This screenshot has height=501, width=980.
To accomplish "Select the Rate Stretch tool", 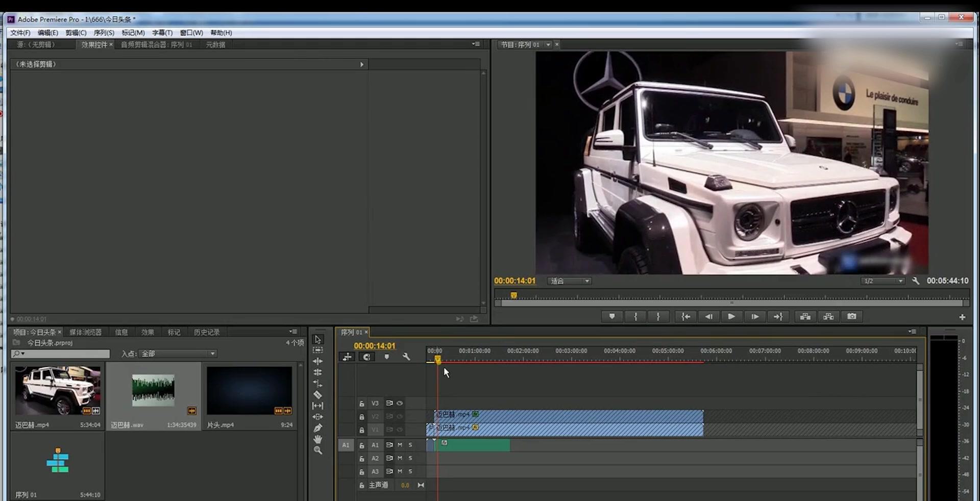I will tap(318, 383).
